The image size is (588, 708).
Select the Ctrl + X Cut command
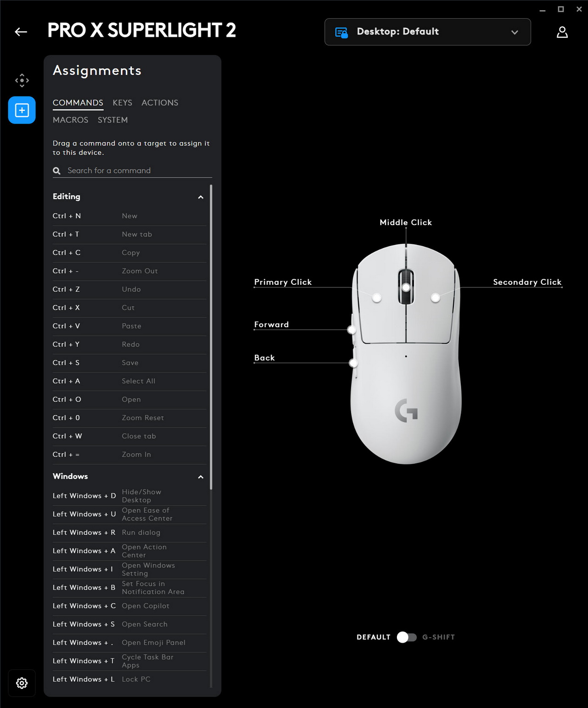point(130,308)
